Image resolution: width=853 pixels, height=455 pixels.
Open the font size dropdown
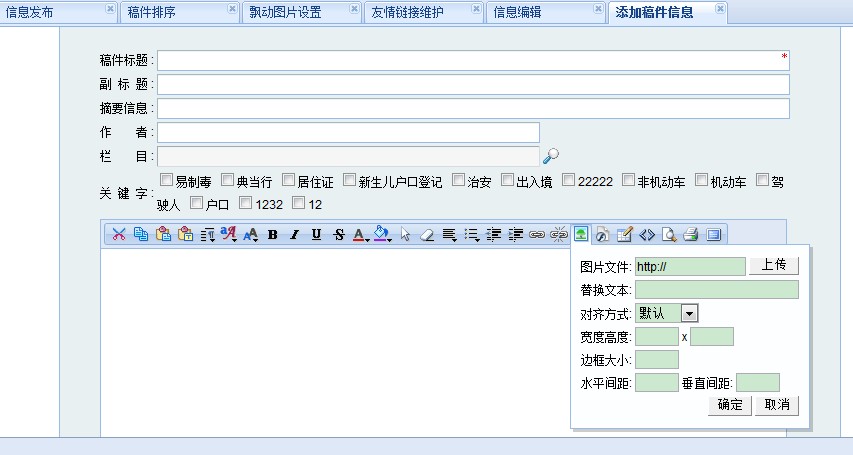click(251, 235)
